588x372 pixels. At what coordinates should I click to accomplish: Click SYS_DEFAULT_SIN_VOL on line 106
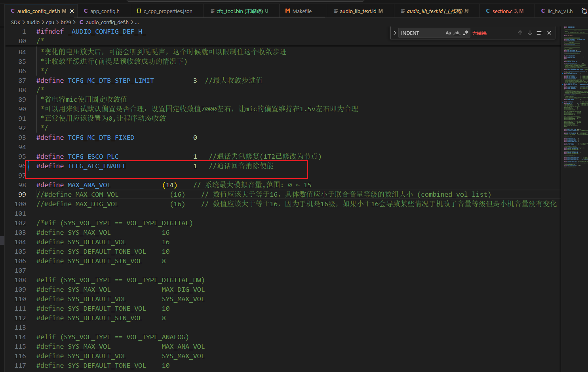point(105,261)
